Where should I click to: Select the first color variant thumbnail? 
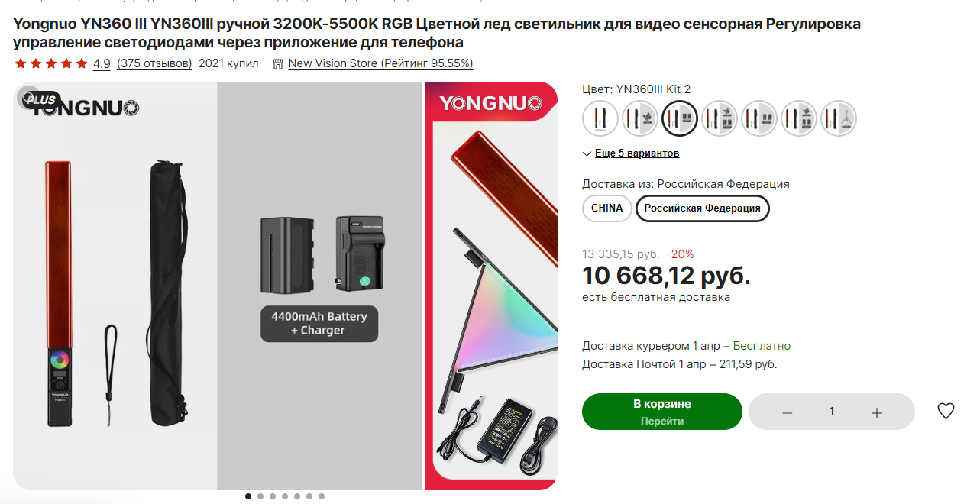point(600,118)
